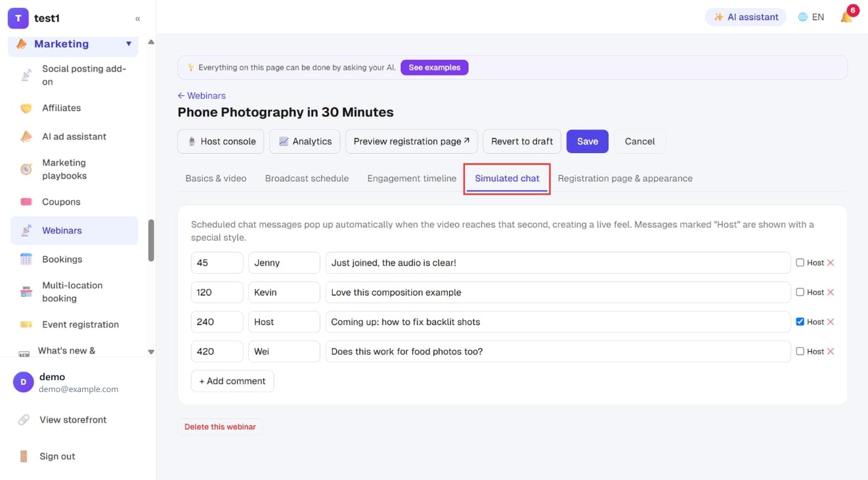Click the test1 workspace avatar icon
Viewport: 868px width, 480px height.
[x=18, y=18]
